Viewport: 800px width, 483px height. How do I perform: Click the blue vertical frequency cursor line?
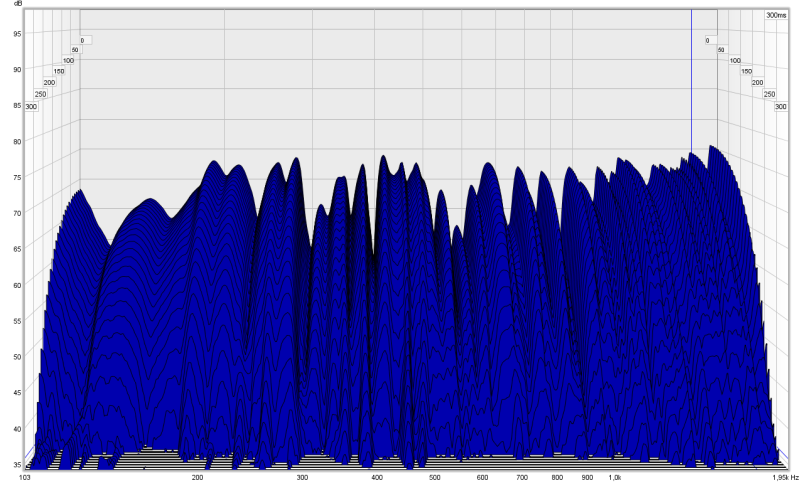[691, 81]
